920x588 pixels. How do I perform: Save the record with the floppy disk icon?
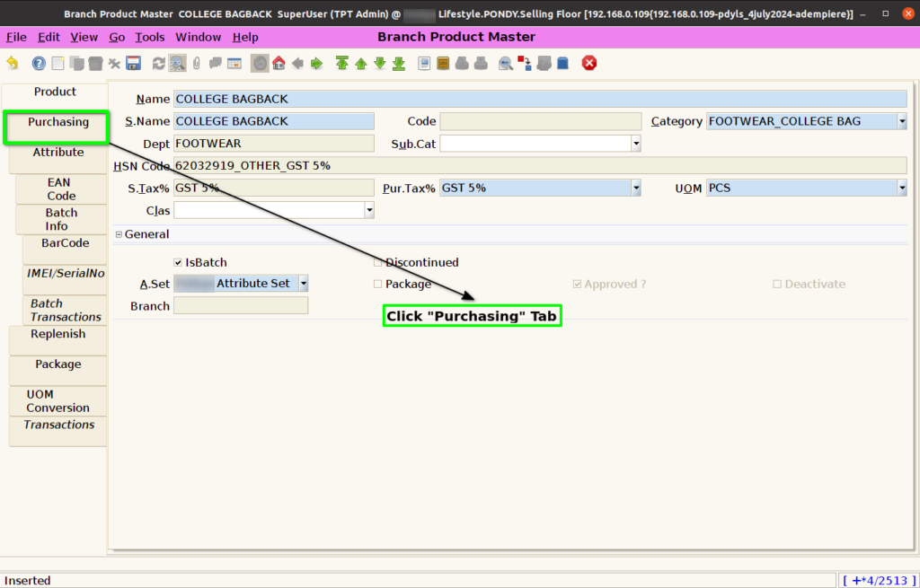pos(133,64)
